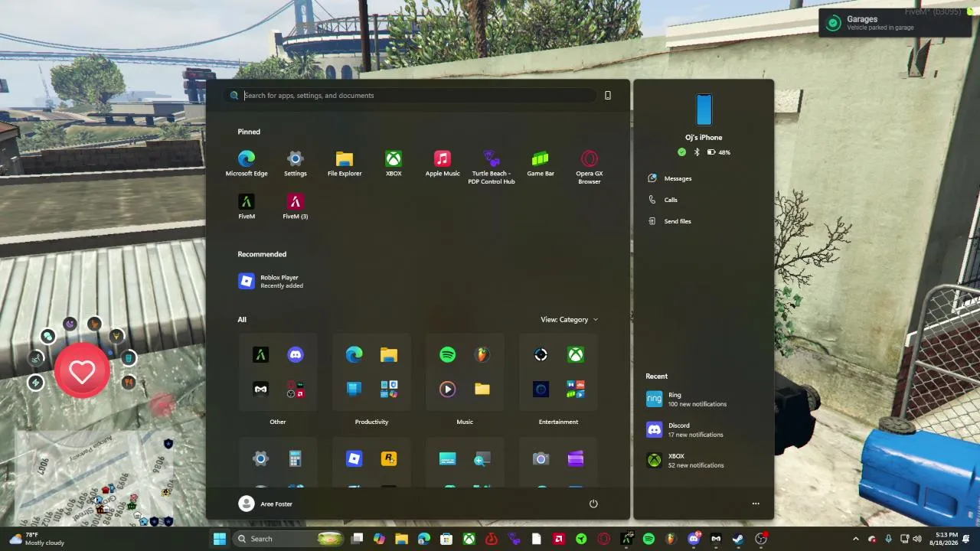Open the Aree Foster account menu
The image size is (980, 551).
click(x=266, y=504)
